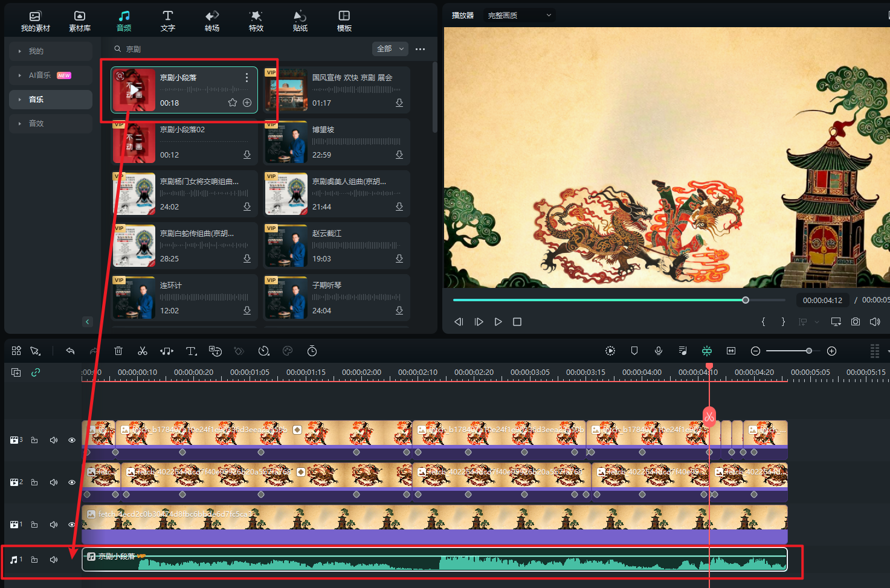
Task: Mute the audio track 1 speaker
Action: click(x=54, y=560)
